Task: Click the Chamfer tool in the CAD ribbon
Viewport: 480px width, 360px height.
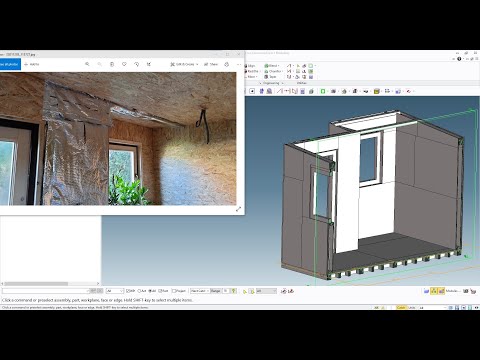Action: [x=273, y=71]
